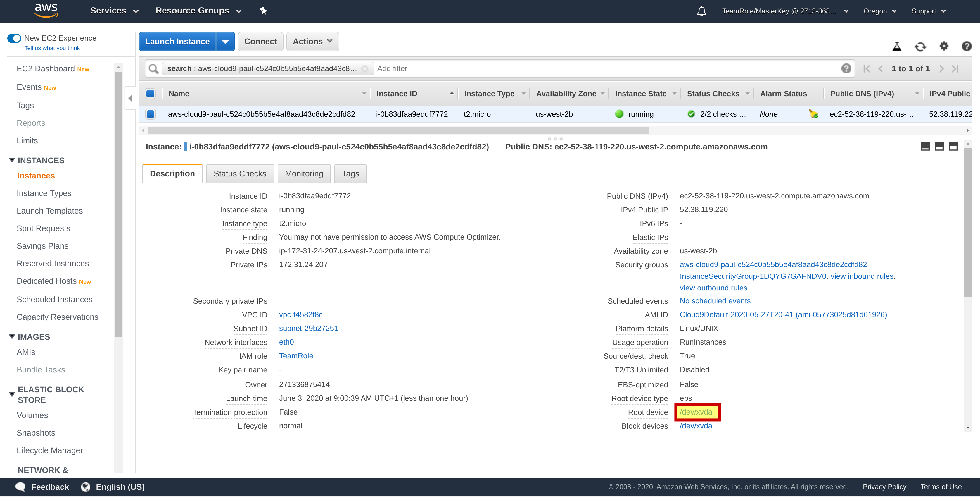The width and height of the screenshot is (980, 497).
Task: Open the Oregon region selector
Action: tap(879, 11)
